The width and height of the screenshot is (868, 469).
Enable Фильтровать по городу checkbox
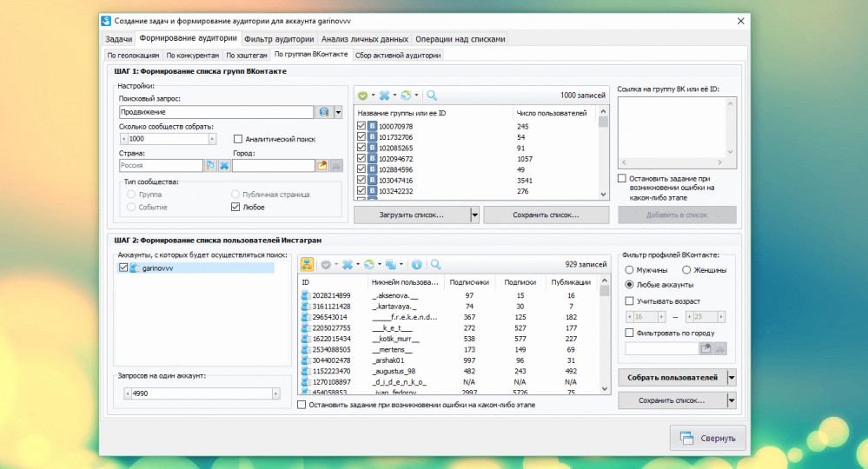point(629,333)
